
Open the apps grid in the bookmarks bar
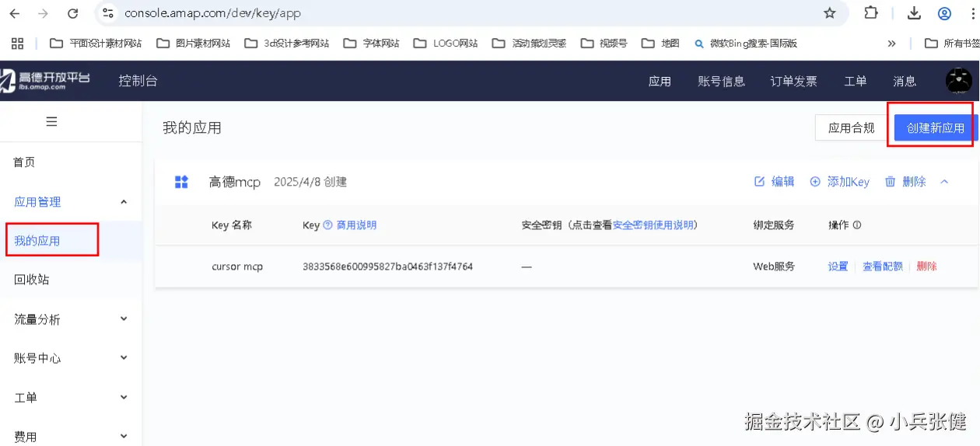click(17, 44)
